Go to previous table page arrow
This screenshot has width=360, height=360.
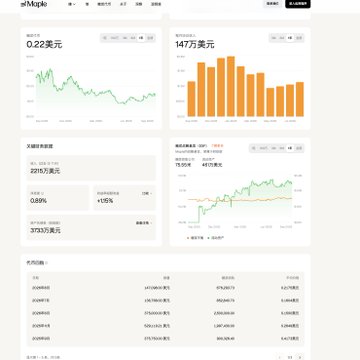click(x=280, y=357)
